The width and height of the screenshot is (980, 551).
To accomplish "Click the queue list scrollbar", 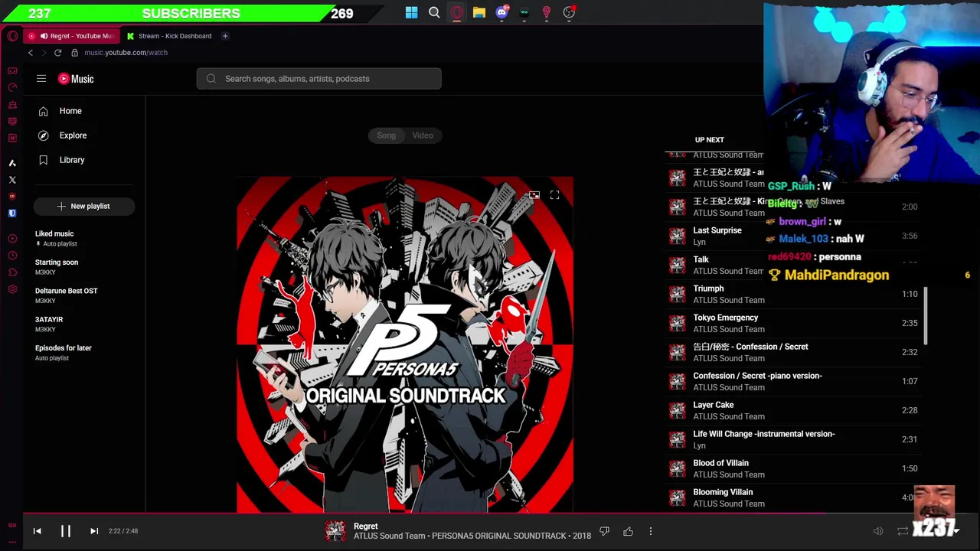I will (926, 316).
